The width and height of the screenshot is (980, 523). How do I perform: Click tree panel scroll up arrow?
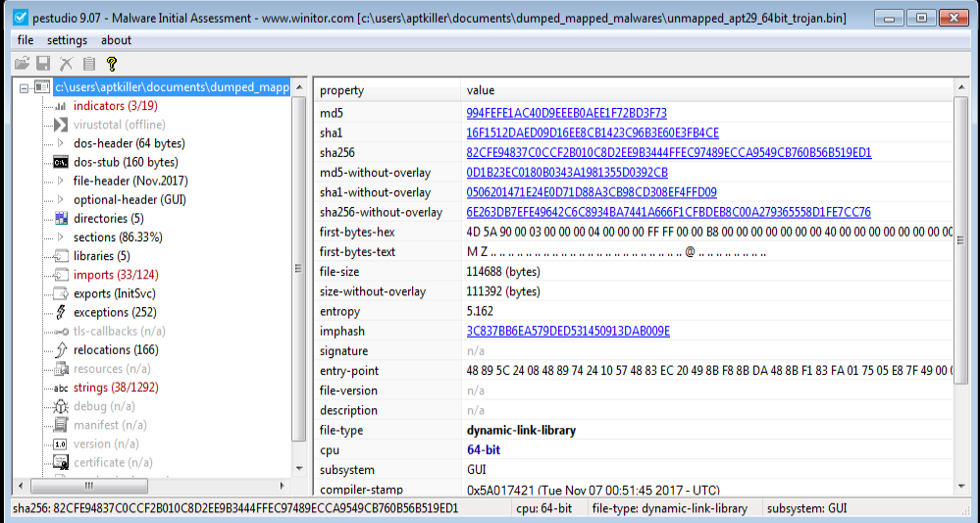(299, 87)
